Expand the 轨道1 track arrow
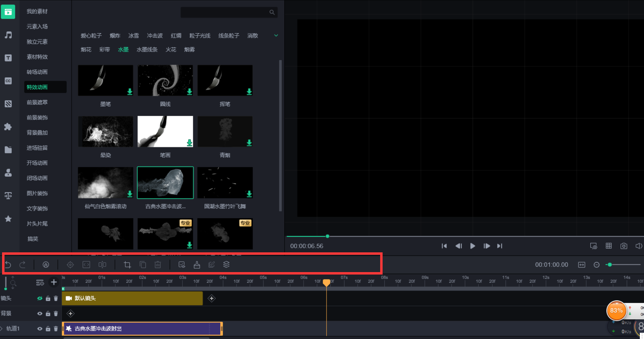644x339 pixels. tap(1, 329)
